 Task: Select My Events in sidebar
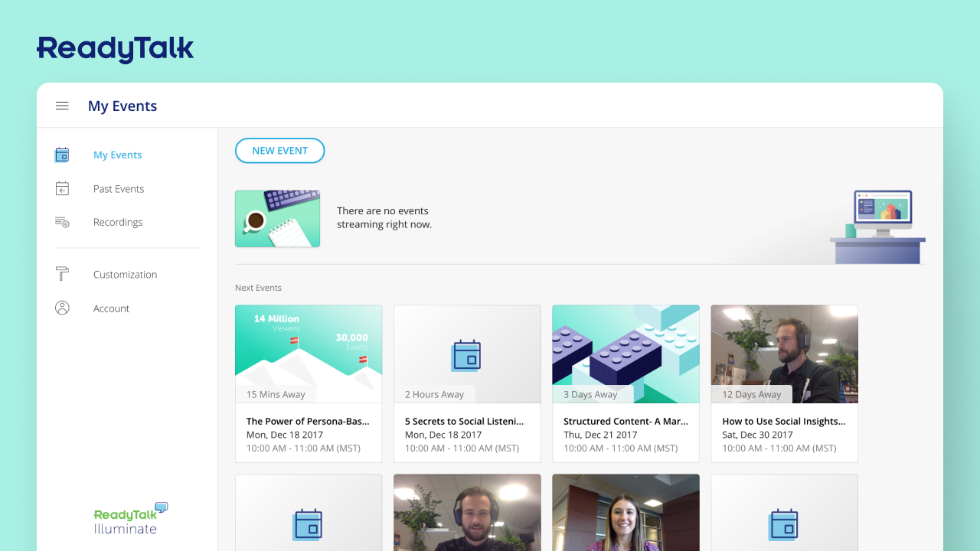pos(117,155)
